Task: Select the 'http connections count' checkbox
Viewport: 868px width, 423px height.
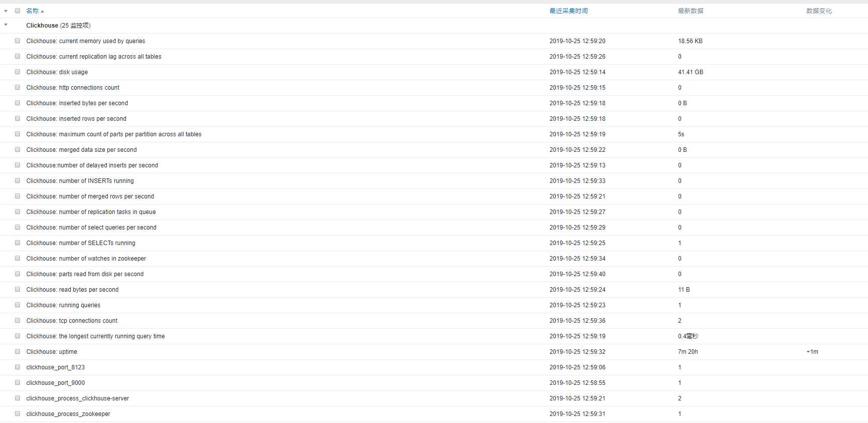Action: [x=18, y=87]
